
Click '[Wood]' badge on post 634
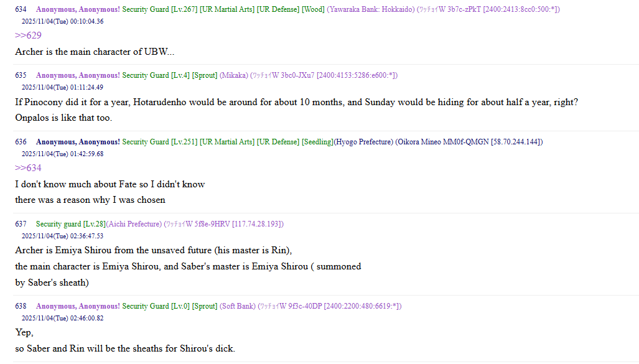coord(313,9)
